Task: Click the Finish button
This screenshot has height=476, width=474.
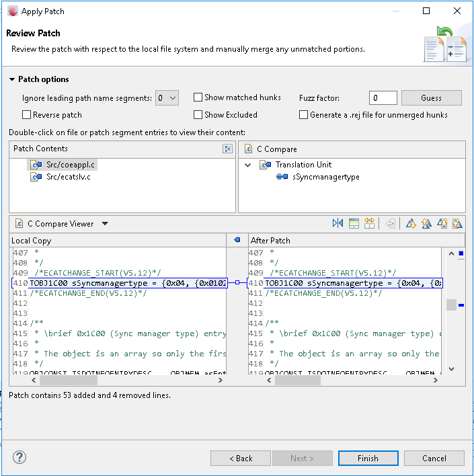Action: coord(368,459)
